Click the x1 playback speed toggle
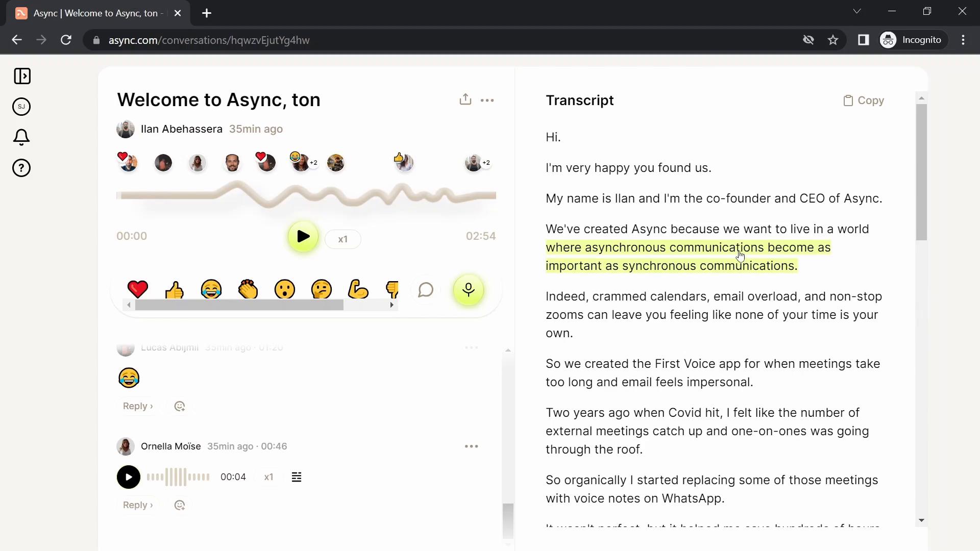The width and height of the screenshot is (980, 551). [x=342, y=238]
